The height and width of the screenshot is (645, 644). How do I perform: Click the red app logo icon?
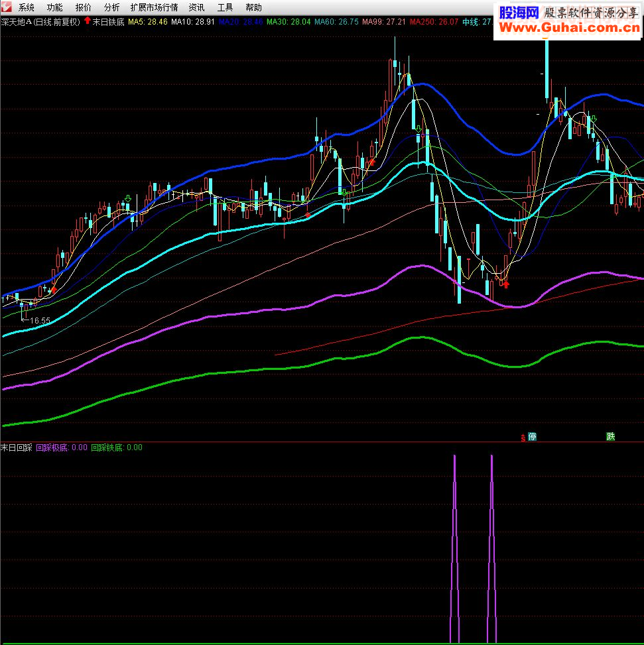click(6, 7)
